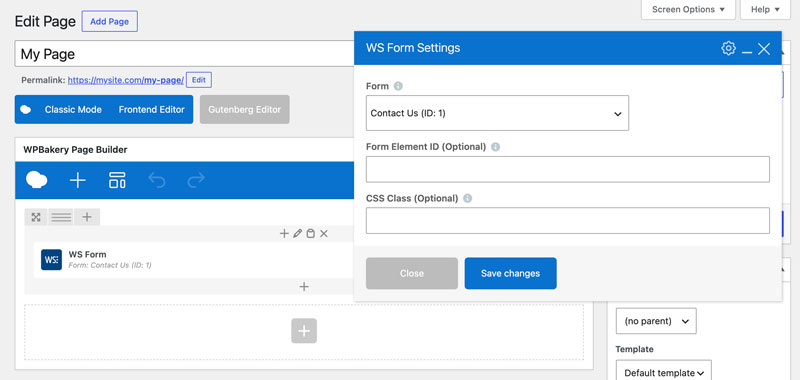
Task: Open the Contact Us form dropdown
Action: coord(497,113)
